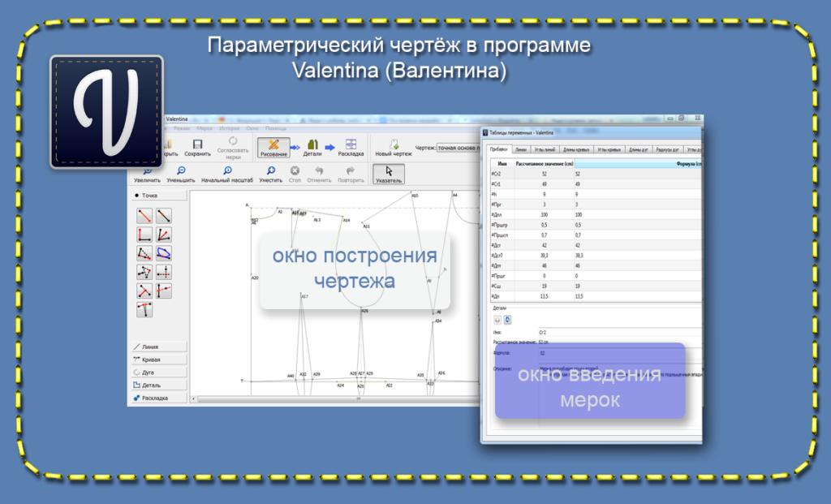Switch to the Углы линий tab
Image resolution: width=831 pixels, height=504 pixels.
tap(545, 149)
